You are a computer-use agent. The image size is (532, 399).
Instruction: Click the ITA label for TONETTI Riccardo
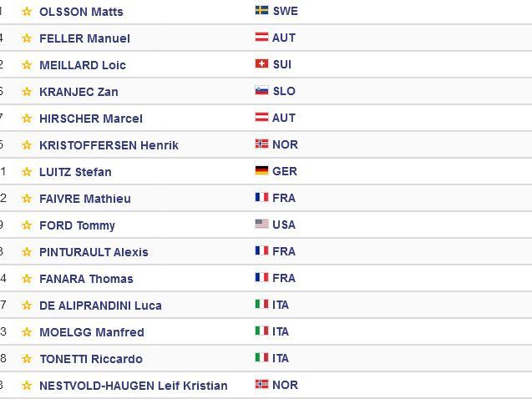tap(281, 358)
